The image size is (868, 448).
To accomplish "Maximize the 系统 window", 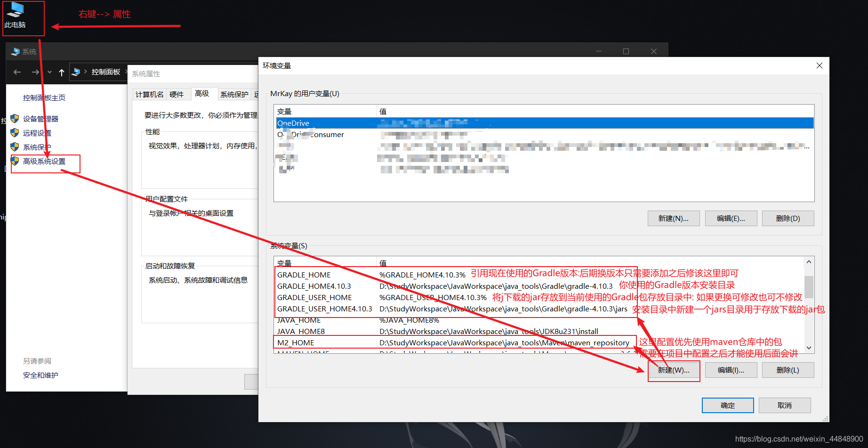I will coord(626,51).
